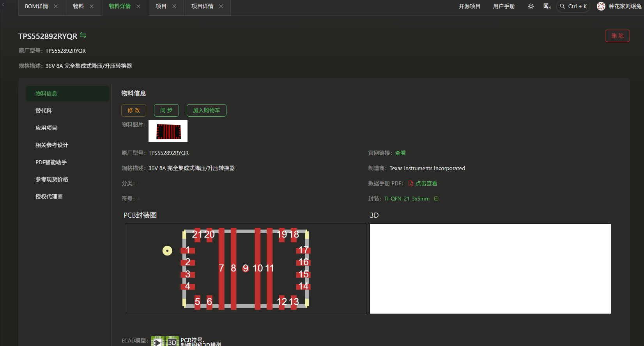Click the user avatar icon in top right
The width and height of the screenshot is (644, 346).
tap(601, 6)
